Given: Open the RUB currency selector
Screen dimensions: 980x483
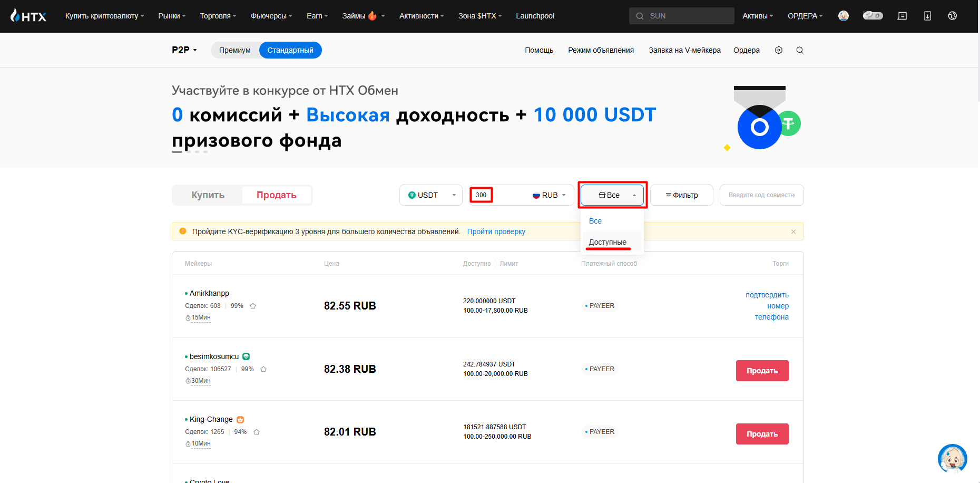Looking at the screenshot, I should point(549,195).
